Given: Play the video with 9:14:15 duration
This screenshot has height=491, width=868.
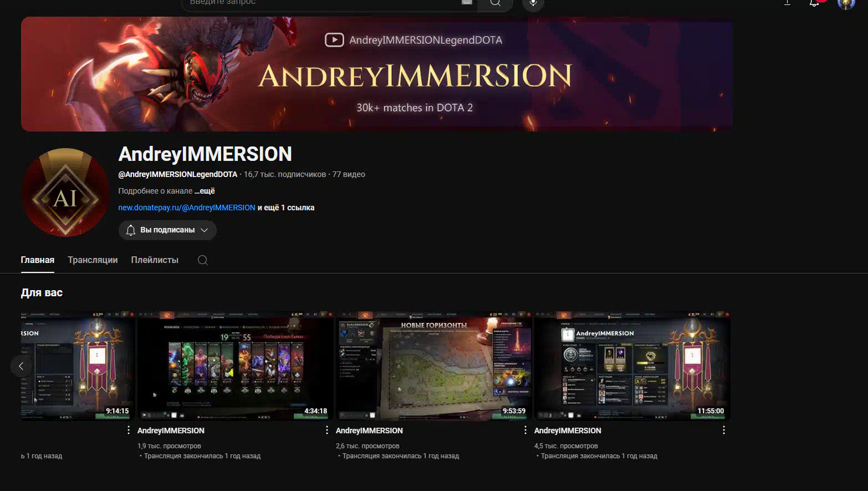Looking at the screenshot, I should point(78,366).
